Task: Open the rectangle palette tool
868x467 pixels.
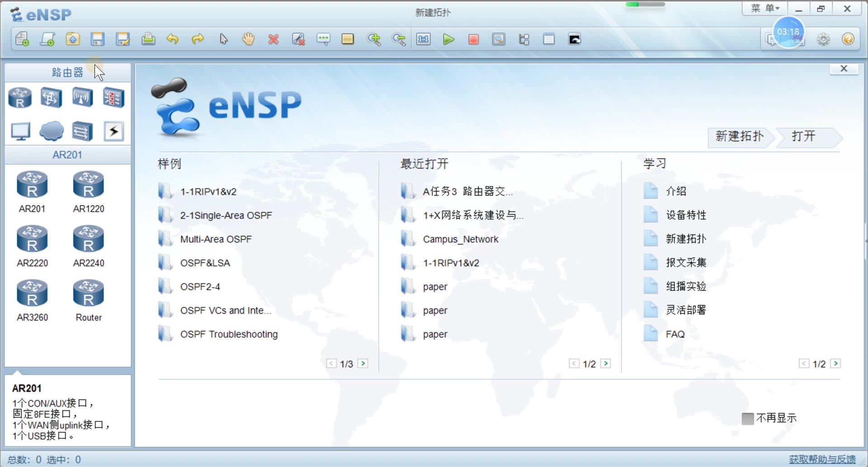Action: (x=348, y=39)
